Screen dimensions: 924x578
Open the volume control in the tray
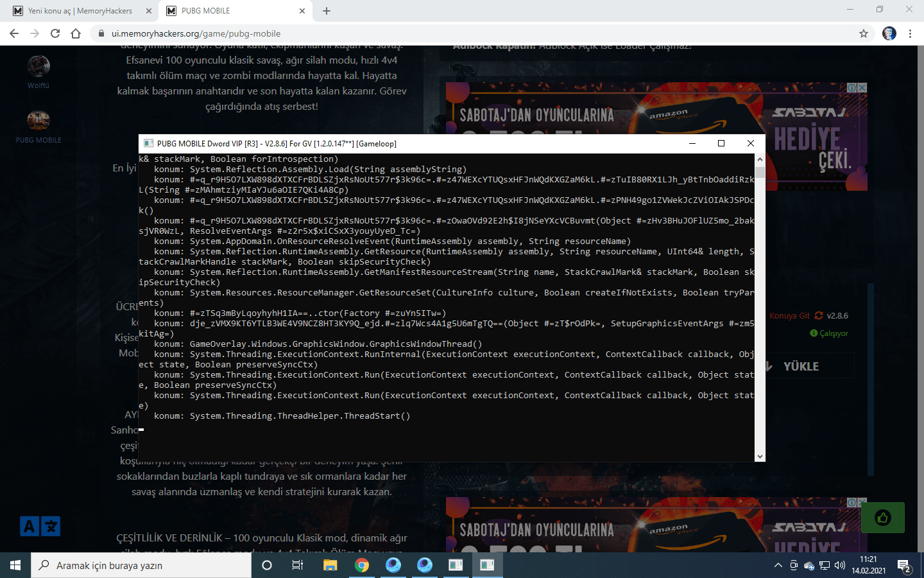(x=840, y=565)
